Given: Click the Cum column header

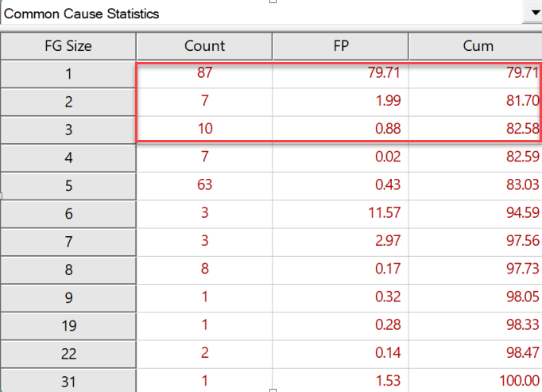Looking at the screenshot, I should coord(475,46).
